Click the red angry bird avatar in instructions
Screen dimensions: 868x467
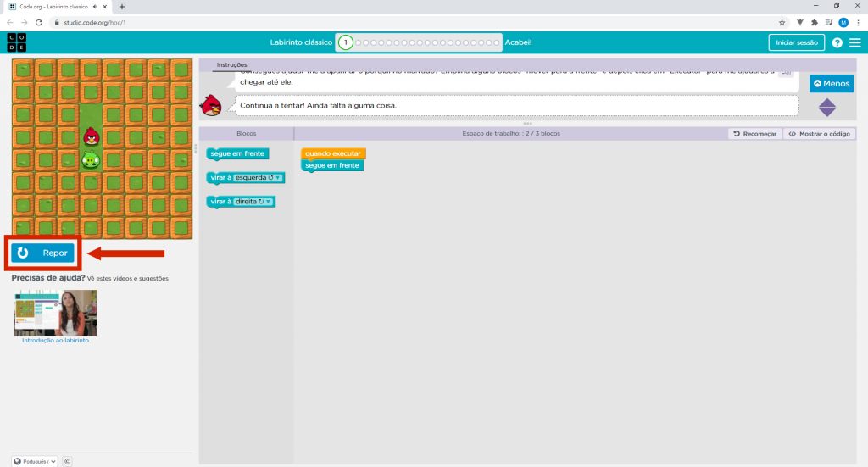coord(210,105)
